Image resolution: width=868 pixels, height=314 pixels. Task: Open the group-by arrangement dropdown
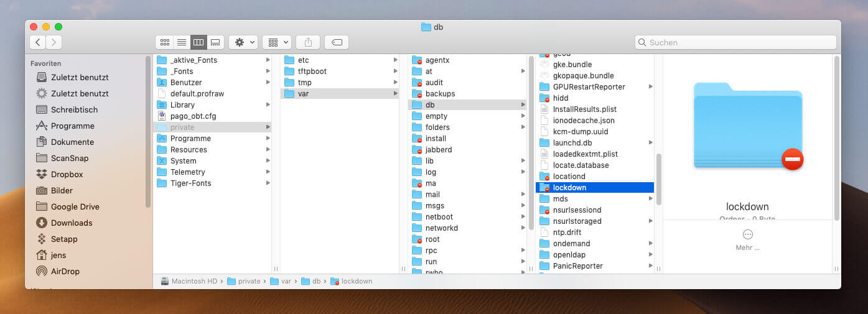pos(277,42)
